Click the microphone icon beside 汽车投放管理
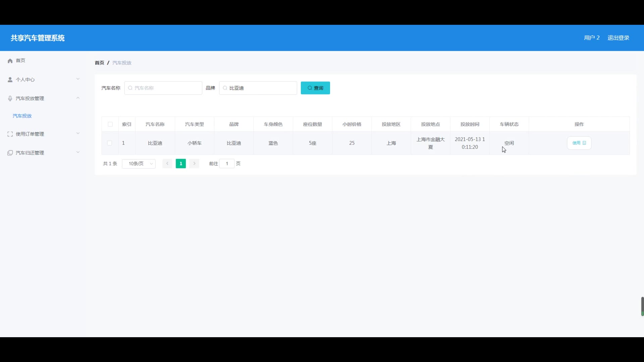This screenshot has height=362, width=644. tap(10, 98)
